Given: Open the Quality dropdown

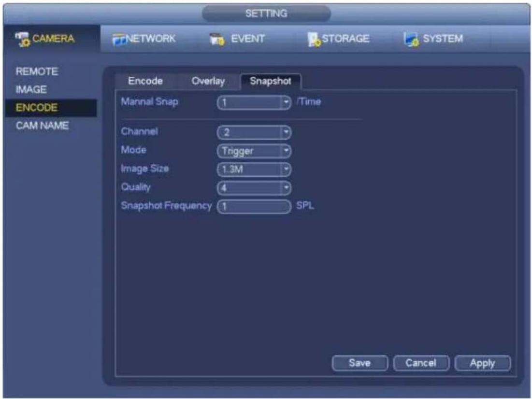Looking at the screenshot, I should point(254,187).
